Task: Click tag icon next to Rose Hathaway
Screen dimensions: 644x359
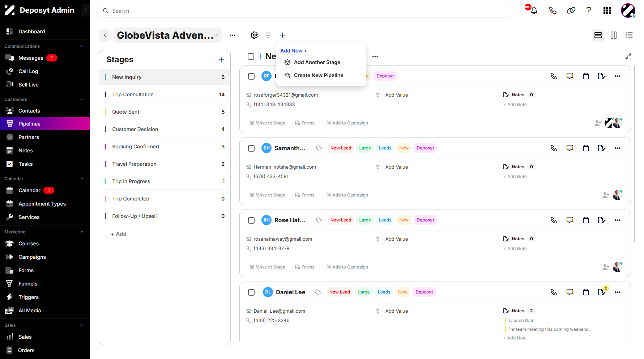Action: 319,220
